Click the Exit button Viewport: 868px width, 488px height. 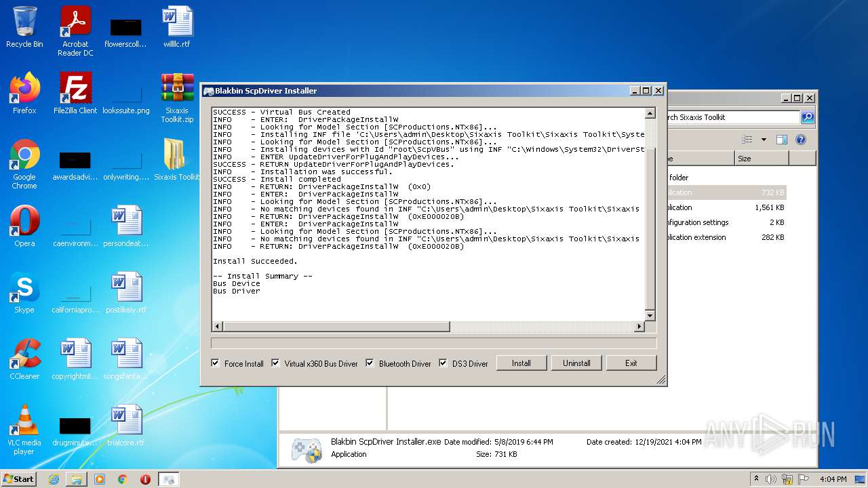click(x=631, y=363)
